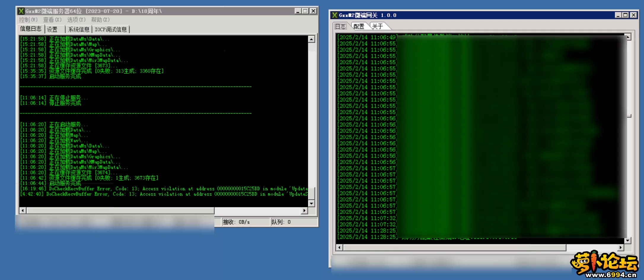Click scroll down arrow in server log
644x280 pixels.
tap(311, 203)
